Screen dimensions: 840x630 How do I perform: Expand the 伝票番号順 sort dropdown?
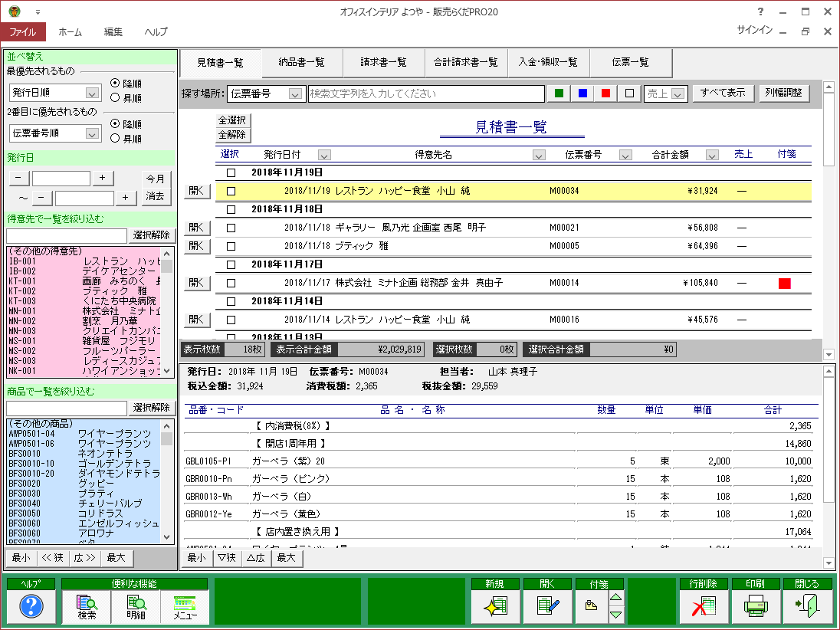(x=92, y=133)
